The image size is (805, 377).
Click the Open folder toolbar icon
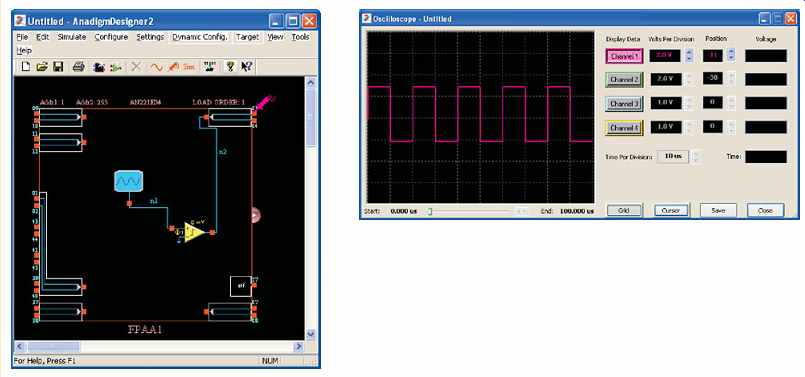42,67
